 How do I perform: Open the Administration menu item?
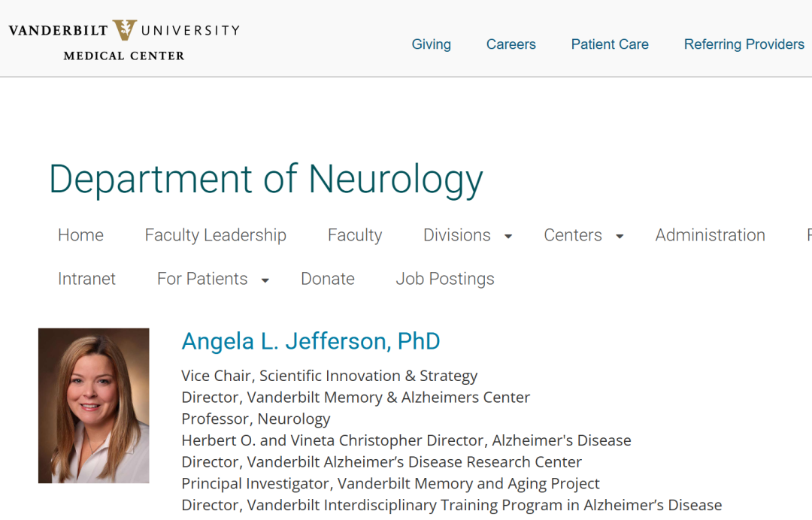click(710, 235)
